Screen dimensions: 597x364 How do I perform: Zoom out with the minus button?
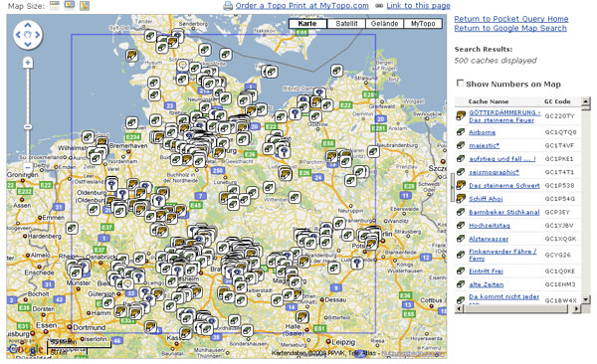tap(28, 167)
